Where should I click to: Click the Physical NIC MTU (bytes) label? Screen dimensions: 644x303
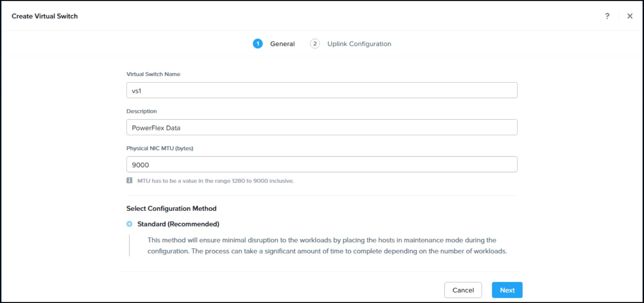pyautogui.click(x=160, y=148)
